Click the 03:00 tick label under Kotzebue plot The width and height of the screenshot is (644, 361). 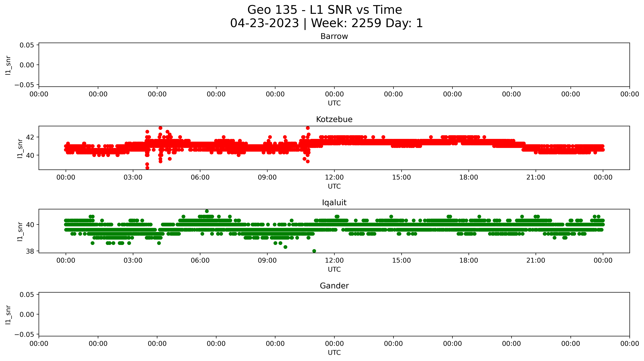(x=133, y=178)
